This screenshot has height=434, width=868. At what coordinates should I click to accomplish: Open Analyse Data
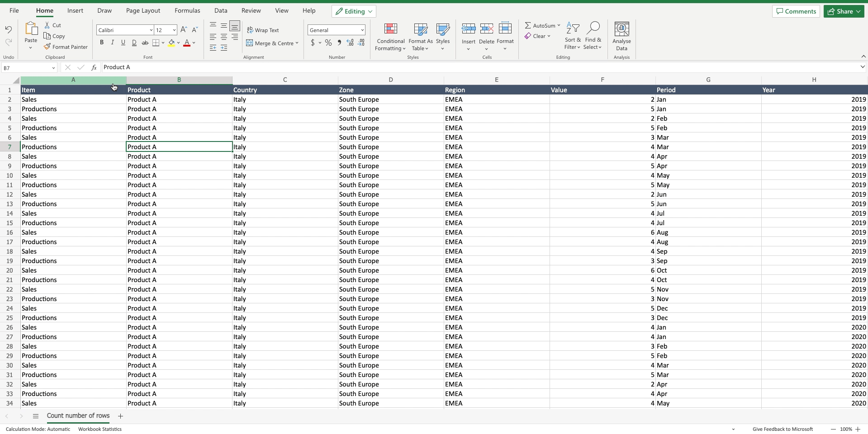pyautogui.click(x=622, y=37)
